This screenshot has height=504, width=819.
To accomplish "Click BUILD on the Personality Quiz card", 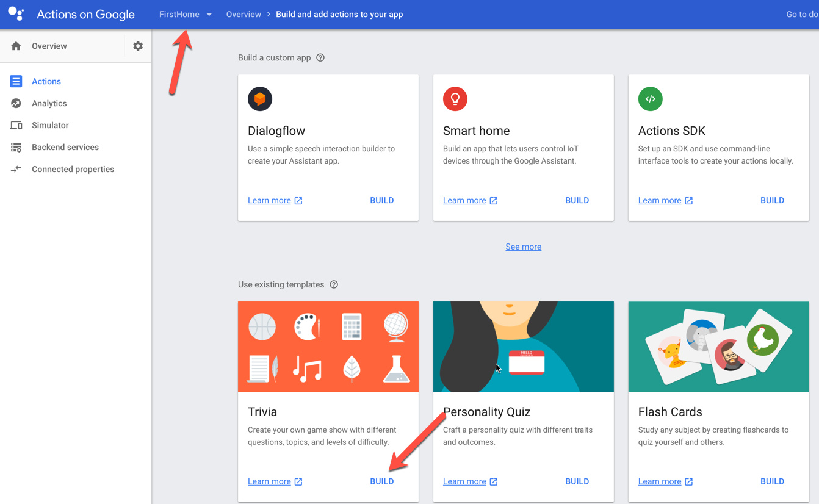I will click(577, 481).
